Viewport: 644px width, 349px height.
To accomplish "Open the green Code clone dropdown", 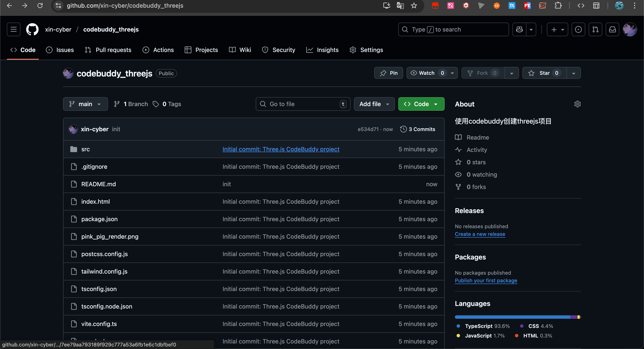I will (x=421, y=104).
